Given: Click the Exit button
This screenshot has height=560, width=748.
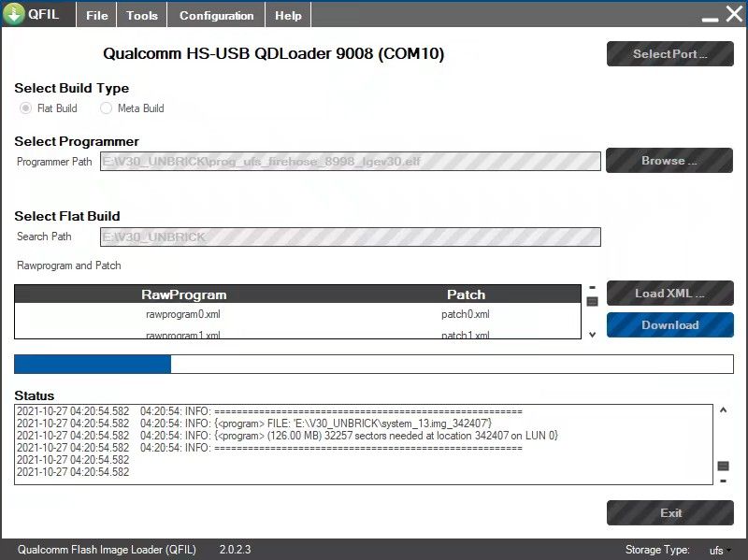Looking at the screenshot, I should (x=669, y=512).
